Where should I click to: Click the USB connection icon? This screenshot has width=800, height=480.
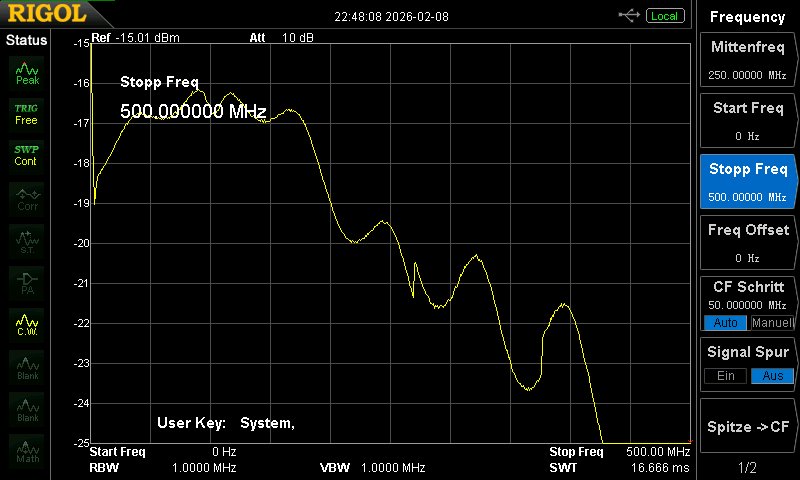(630, 15)
